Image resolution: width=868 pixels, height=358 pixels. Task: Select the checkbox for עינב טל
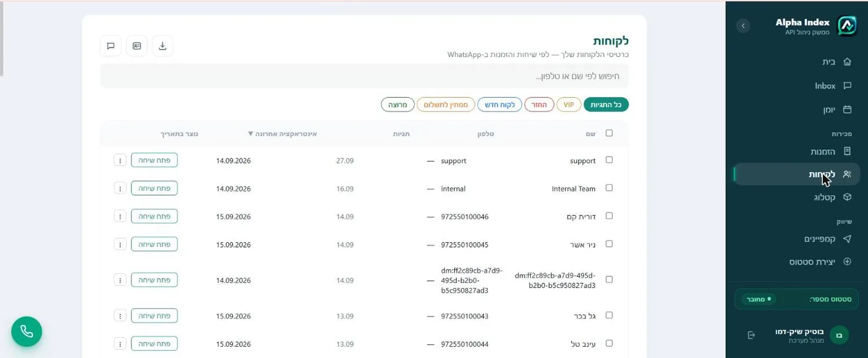pos(609,343)
